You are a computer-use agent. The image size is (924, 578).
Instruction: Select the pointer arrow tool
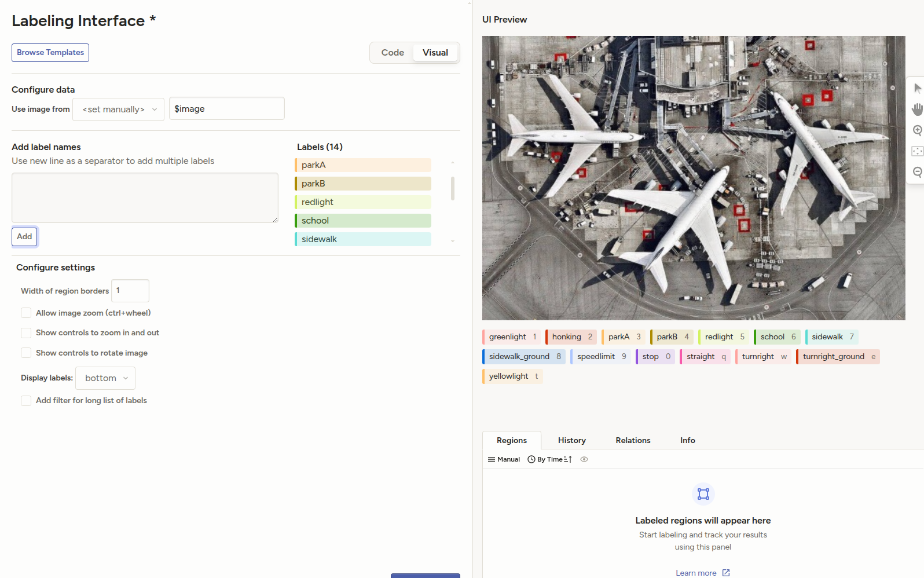click(917, 89)
